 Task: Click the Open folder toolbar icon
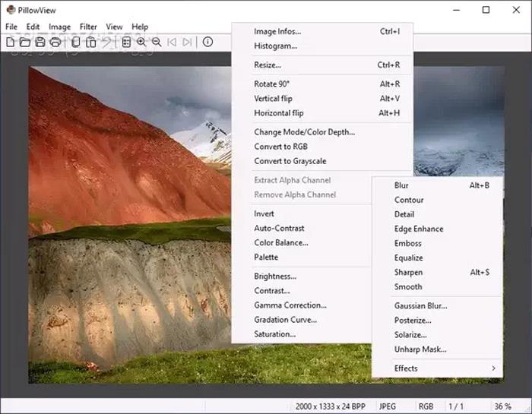click(24, 43)
